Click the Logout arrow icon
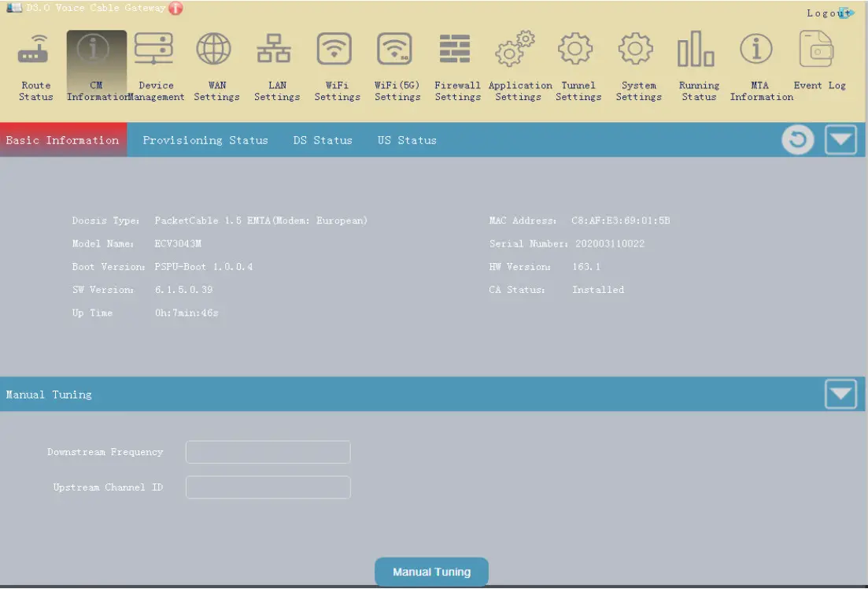The width and height of the screenshot is (868, 589). click(848, 13)
